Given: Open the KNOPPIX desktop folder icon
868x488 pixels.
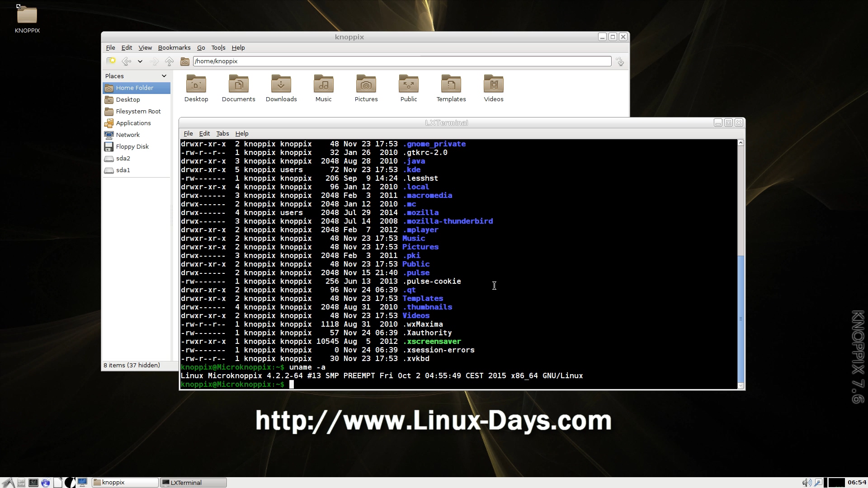Looking at the screenshot, I should 27,15.
